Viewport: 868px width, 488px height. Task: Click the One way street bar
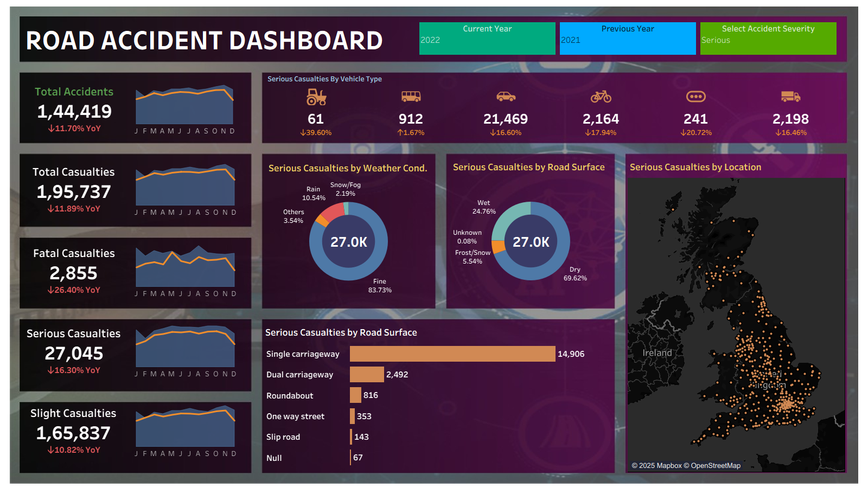coord(353,416)
